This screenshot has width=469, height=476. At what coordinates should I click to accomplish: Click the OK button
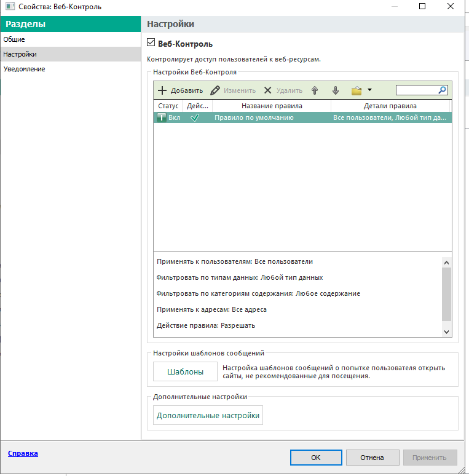pos(316,458)
